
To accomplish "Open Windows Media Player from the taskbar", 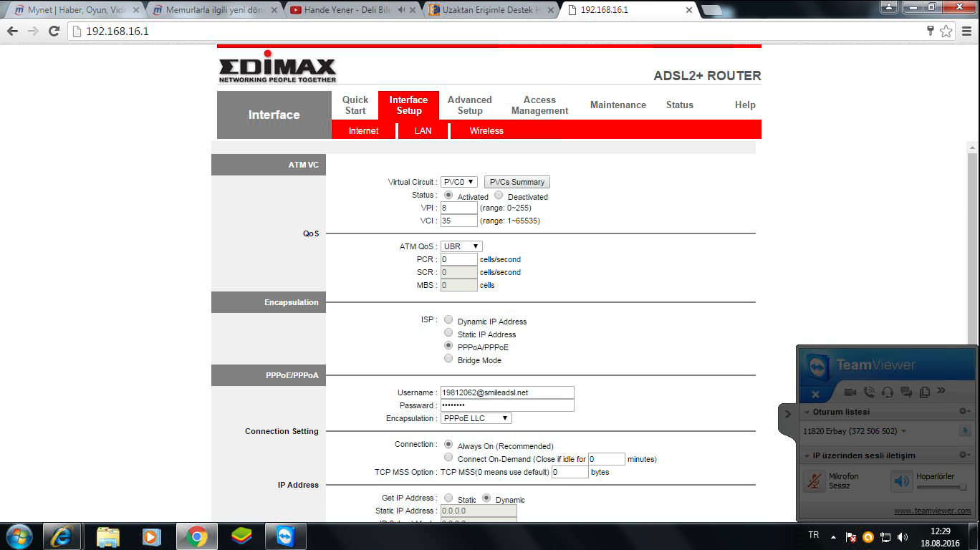I will [x=151, y=536].
